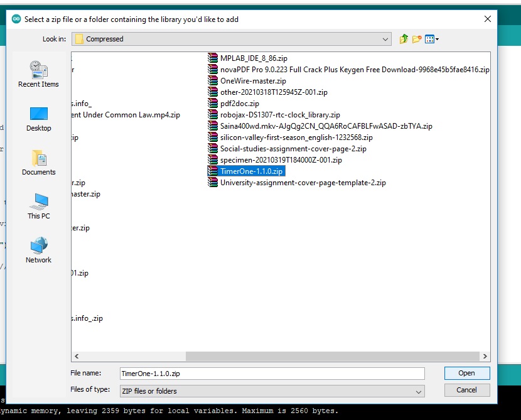This screenshot has height=420, width=521.
Task: Expand the Files of type dropdown
Action: pyautogui.click(x=418, y=391)
